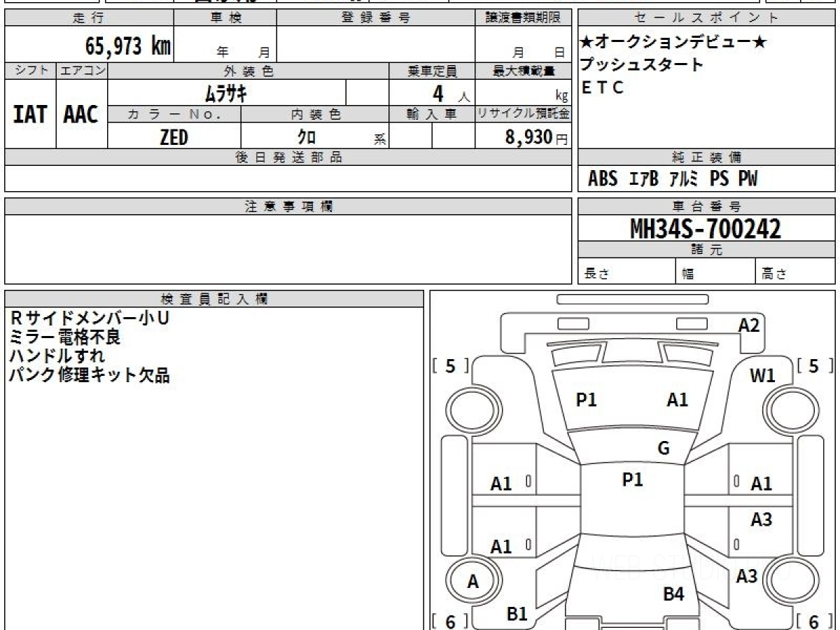840x630 pixels.
Task: Click the W1 mark on the fender
Action: 762,376
